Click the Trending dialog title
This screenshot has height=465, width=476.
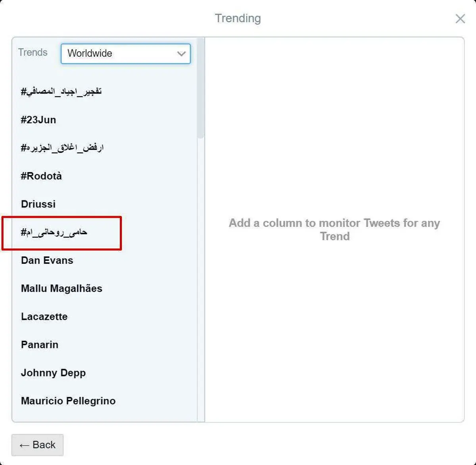(238, 18)
